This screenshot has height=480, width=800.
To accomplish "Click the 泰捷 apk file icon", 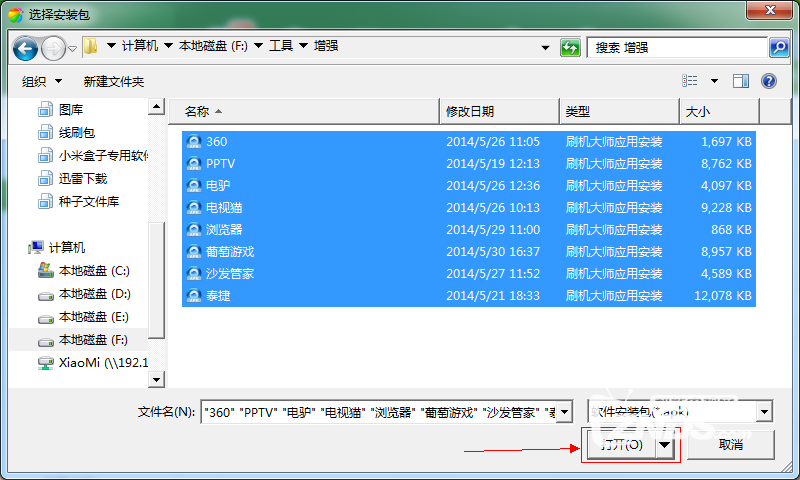I will [194, 295].
